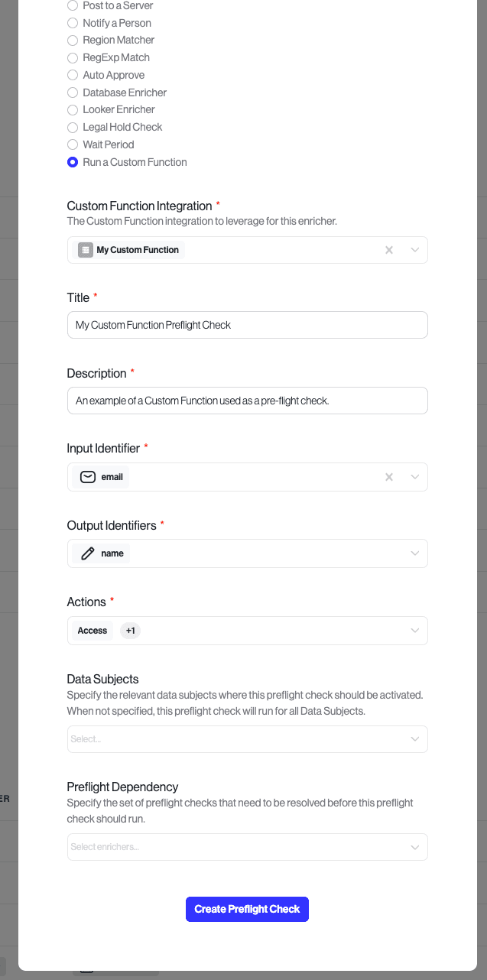Clear the email Input Identifier with the X

[388, 476]
